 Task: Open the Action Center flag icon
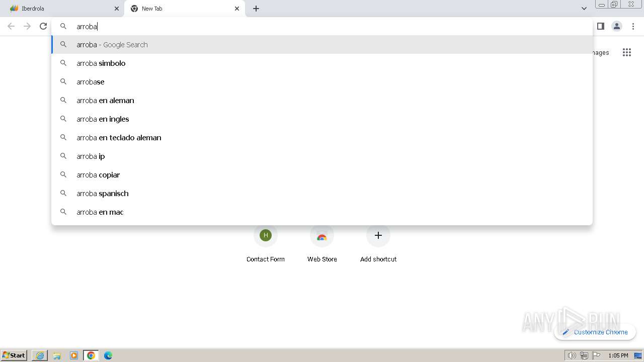coord(596,355)
